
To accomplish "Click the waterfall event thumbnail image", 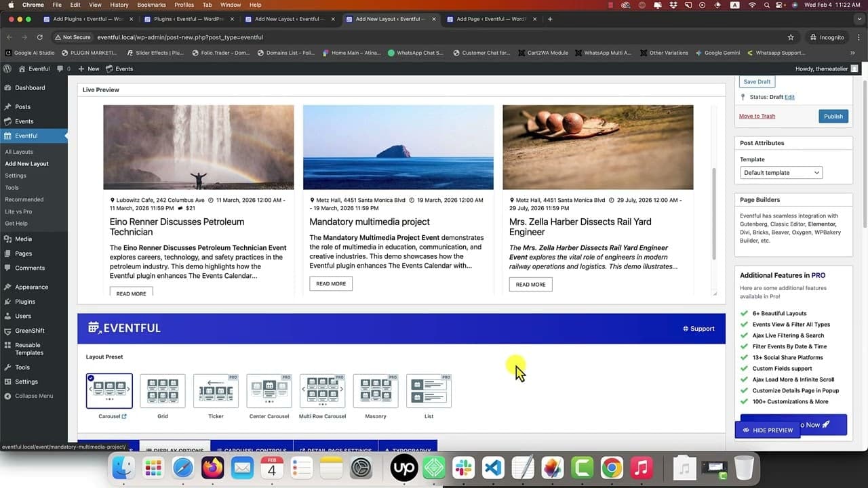I will (199, 147).
